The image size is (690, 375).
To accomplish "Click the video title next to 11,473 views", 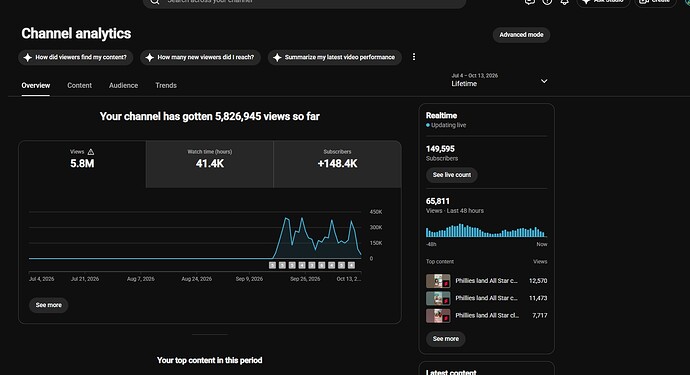I will point(487,298).
